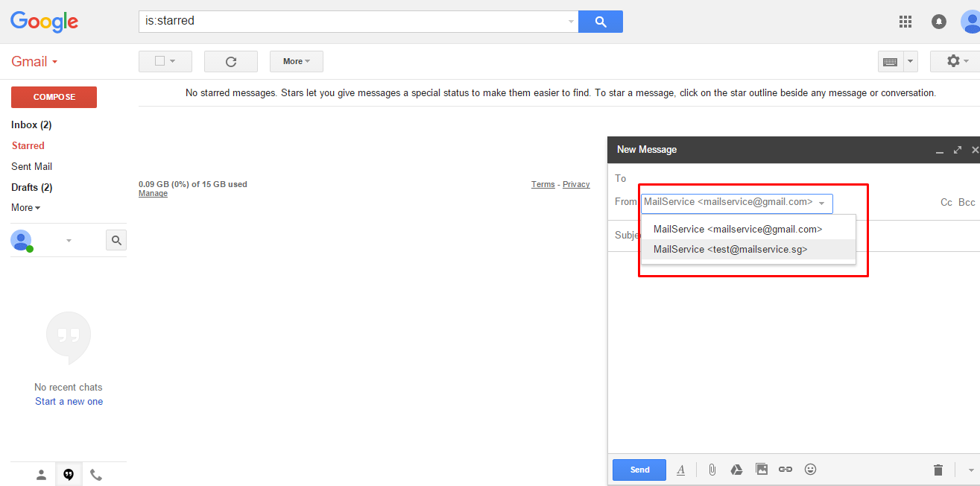The width and height of the screenshot is (980, 486).
Task: Send the new message
Action: [639, 470]
